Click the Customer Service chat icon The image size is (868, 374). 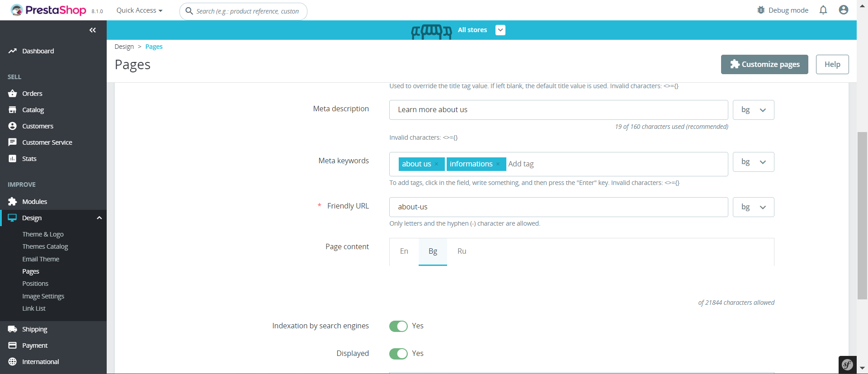click(x=13, y=142)
